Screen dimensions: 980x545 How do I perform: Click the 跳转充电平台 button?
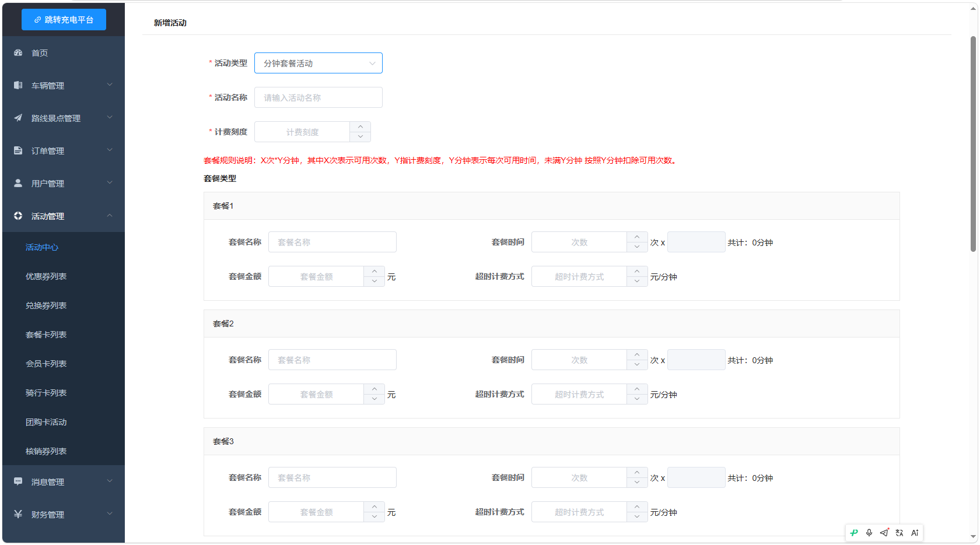pos(64,19)
